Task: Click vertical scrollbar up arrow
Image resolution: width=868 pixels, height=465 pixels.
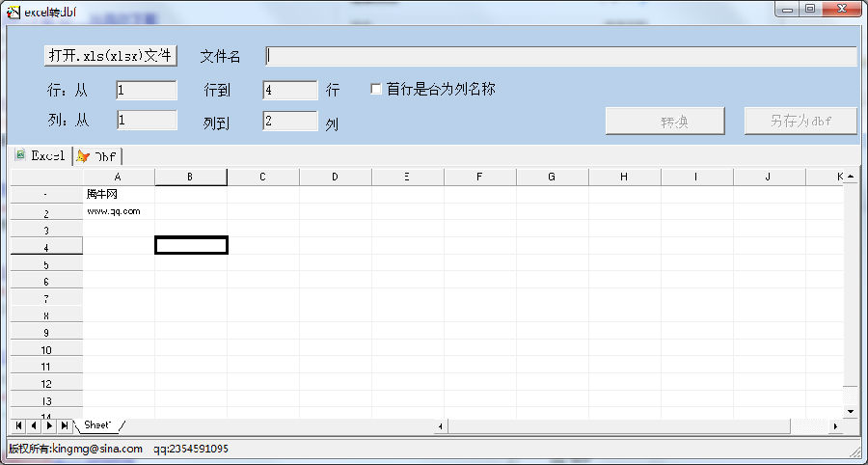Action: pyautogui.click(x=851, y=176)
